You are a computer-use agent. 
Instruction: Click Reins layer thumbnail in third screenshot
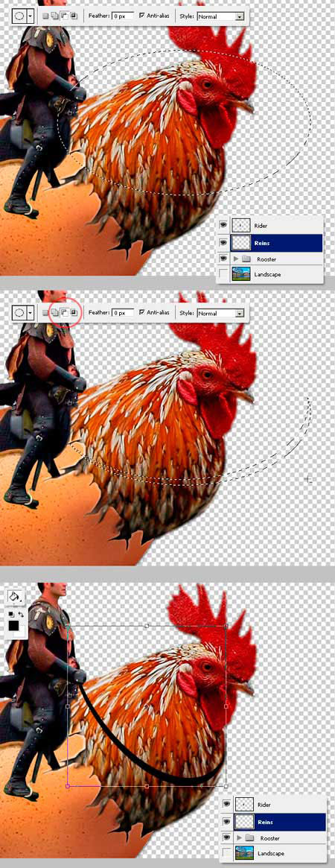point(244,822)
